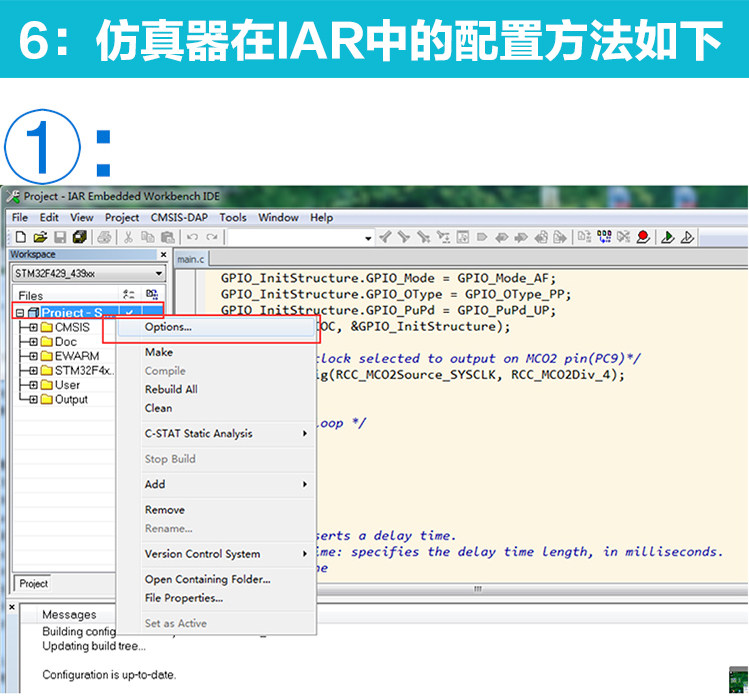Click the GPIO_Mode_AF code line
This screenshot has width=749, height=700.
point(388,278)
